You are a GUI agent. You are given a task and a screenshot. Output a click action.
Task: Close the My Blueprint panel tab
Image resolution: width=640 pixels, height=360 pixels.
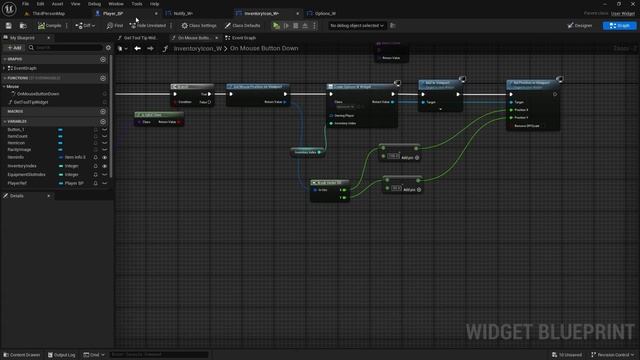(49, 38)
